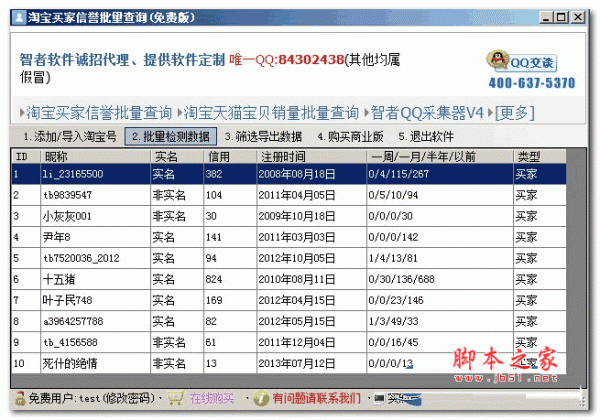Select row a3964257788
The image size is (600, 420).
(x=289, y=321)
